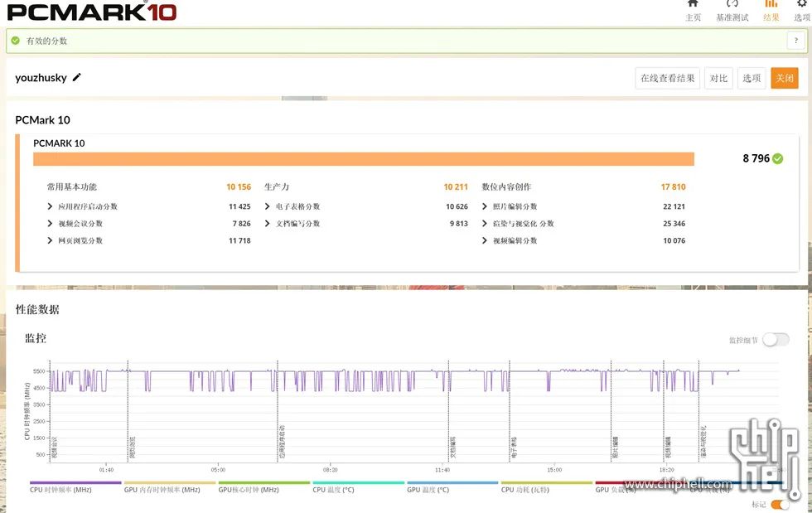The width and height of the screenshot is (812, 513).
Task: Select the GPU核心时钟 (MHz) legend item
Action: (x=264, y=487)
